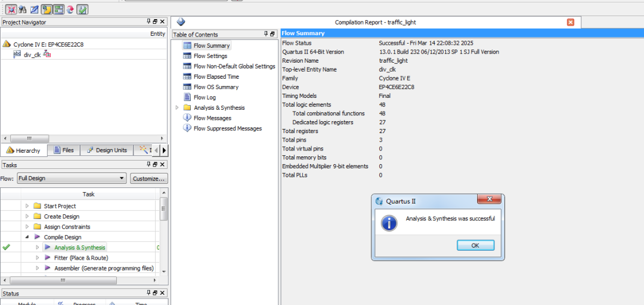
Task: Open the Flow dropdown showing Full Design
Action: (x=72, y=178)
